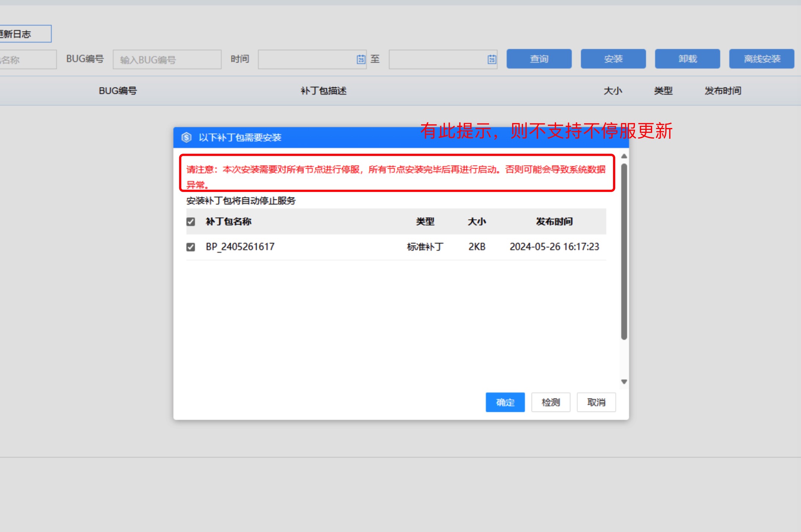Click the shield icon in dialog title

(186, 137)
